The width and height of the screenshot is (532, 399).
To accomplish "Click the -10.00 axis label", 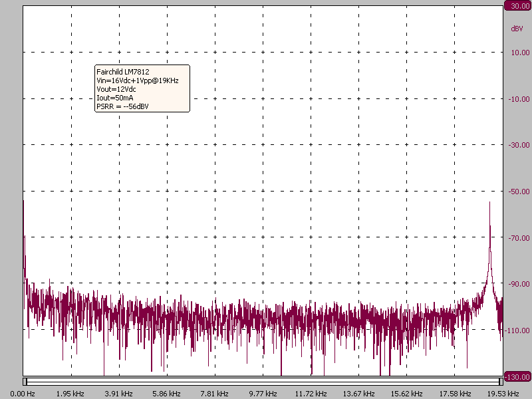I will (519, 99).
